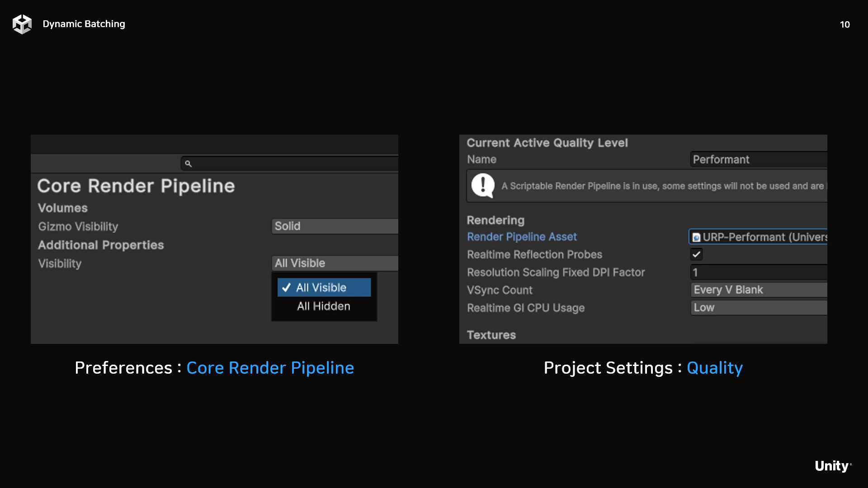The height and width of the screenshot is (488, 868).
Task: Click the Preferences search input field
Action: [294, 164]
